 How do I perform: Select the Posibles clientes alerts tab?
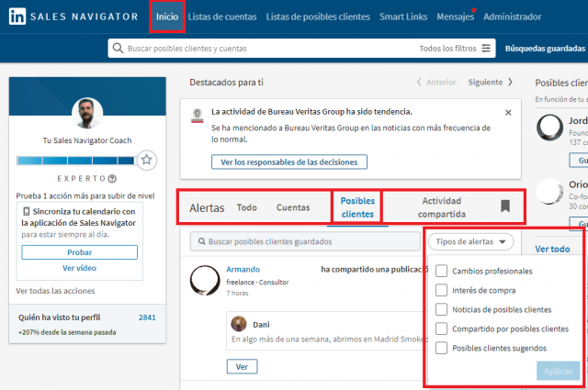(357, 207)
